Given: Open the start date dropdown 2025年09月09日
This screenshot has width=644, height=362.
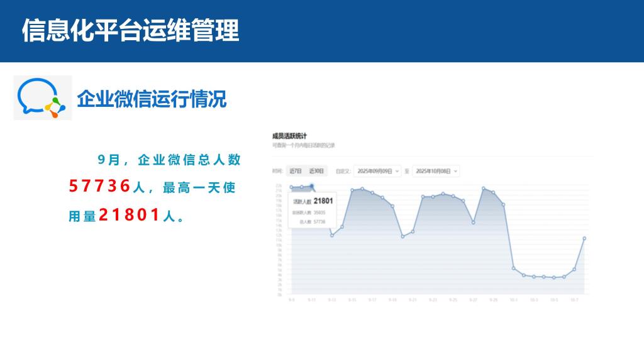Looking at the screenshot, I should [x=377, y=171].
